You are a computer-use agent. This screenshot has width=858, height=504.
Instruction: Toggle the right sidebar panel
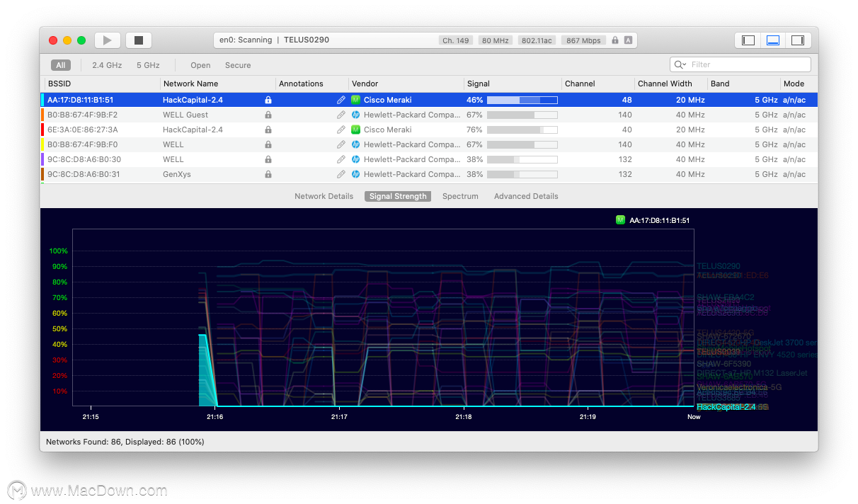pyautogui.click(x=798, y=40)
